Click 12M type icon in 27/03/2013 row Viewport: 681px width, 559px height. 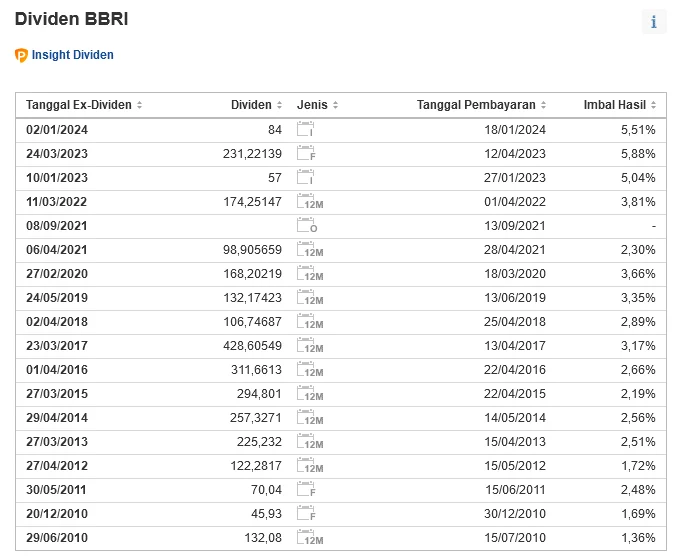click(310, 441)
